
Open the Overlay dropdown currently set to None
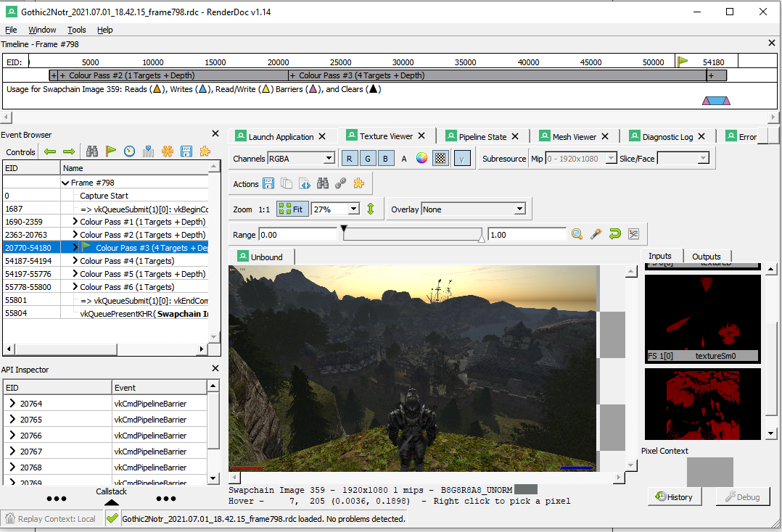click(x=477, y=208)
